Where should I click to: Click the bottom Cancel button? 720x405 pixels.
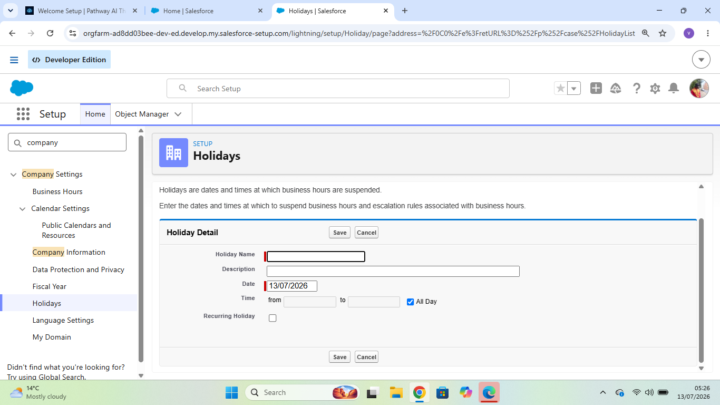pyautogui.click(x=366, y=357)
